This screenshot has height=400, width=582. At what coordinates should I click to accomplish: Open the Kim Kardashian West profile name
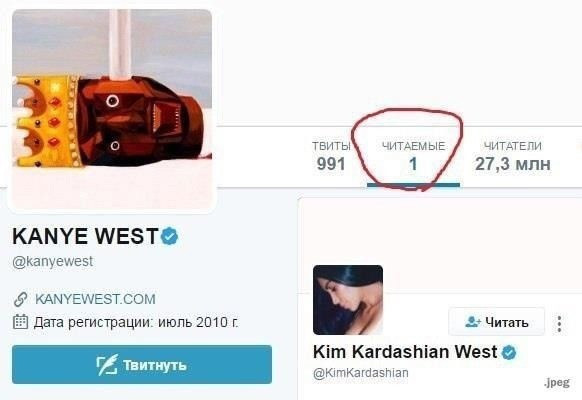tap(405, 352)
